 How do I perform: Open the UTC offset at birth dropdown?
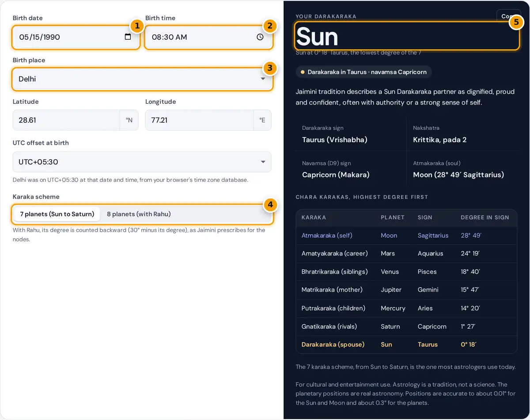(x=142, y=162)
